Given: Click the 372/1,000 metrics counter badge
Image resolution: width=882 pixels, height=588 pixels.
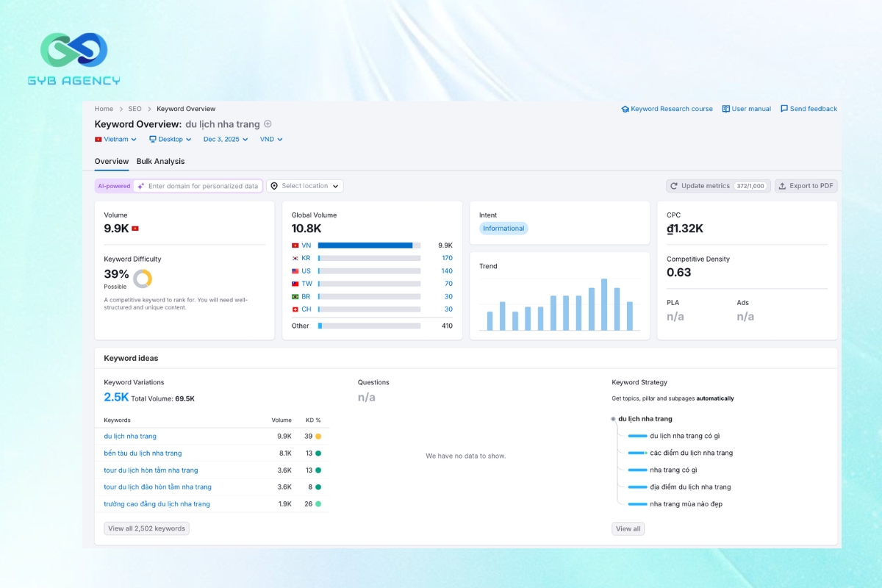Looking at the screenshot, I should pos(750,186).
